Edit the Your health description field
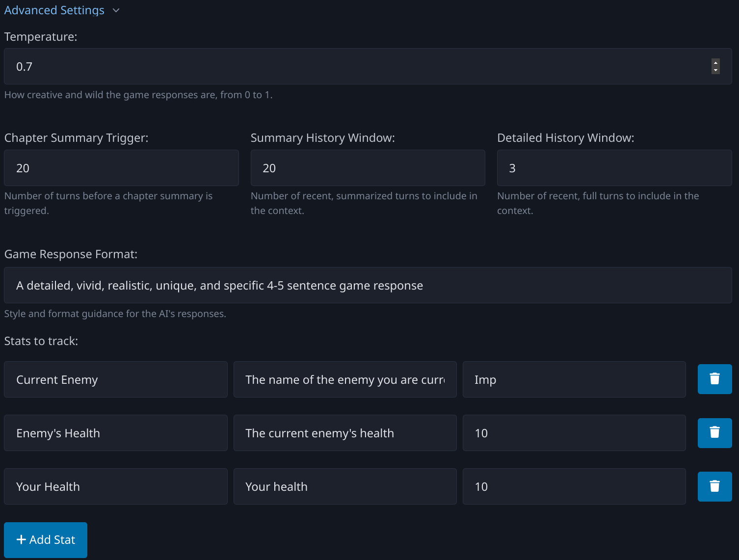The width and height of the screenshot is (739, 560). (345, 486)
